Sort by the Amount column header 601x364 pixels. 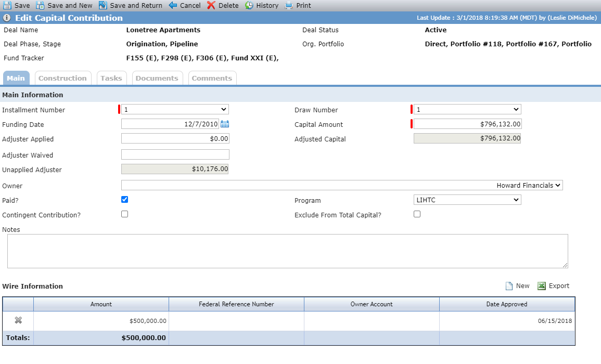click(101, 304)
